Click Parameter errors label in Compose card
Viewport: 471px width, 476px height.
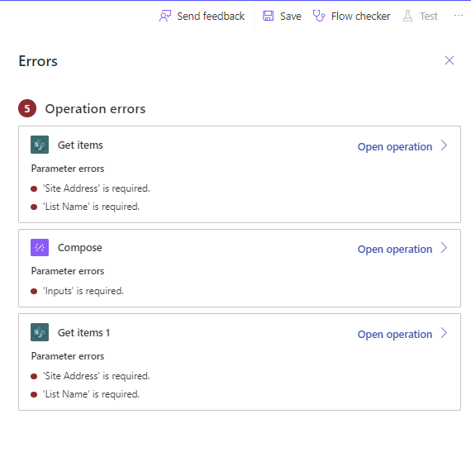coord(68,271)
